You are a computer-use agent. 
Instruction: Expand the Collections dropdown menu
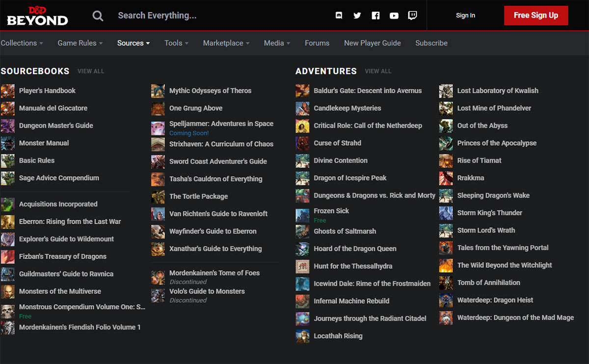click(x=22, y=43)
